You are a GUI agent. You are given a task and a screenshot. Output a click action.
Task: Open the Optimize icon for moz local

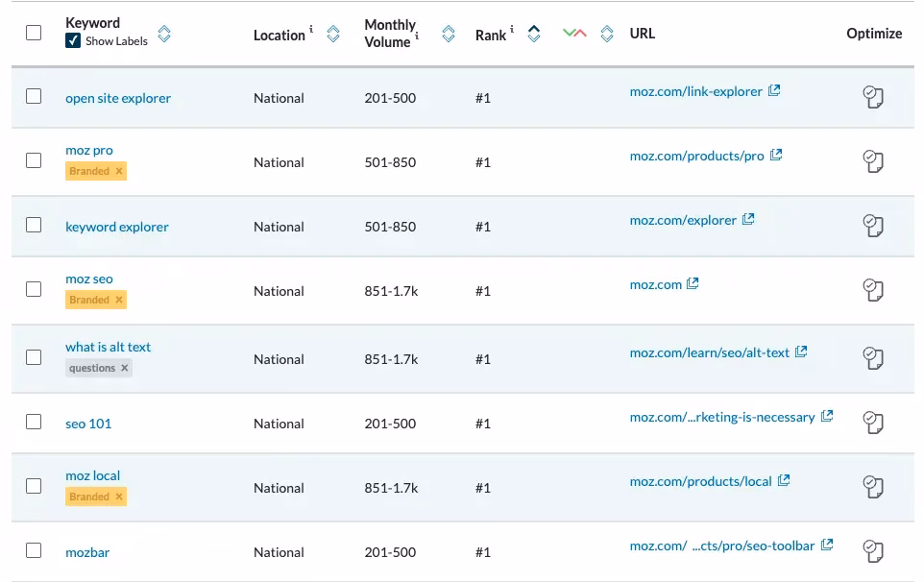pos(873,487)
